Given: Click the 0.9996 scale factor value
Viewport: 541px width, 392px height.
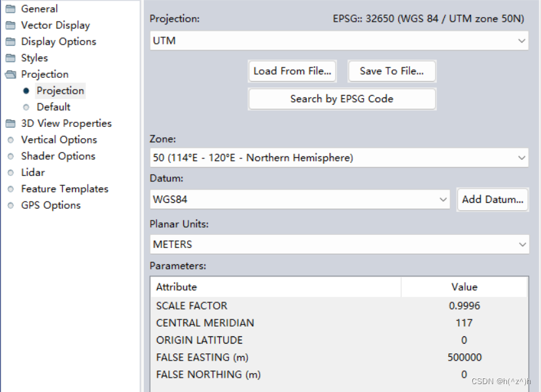Looking at the screenshot, I should point(464,306).
